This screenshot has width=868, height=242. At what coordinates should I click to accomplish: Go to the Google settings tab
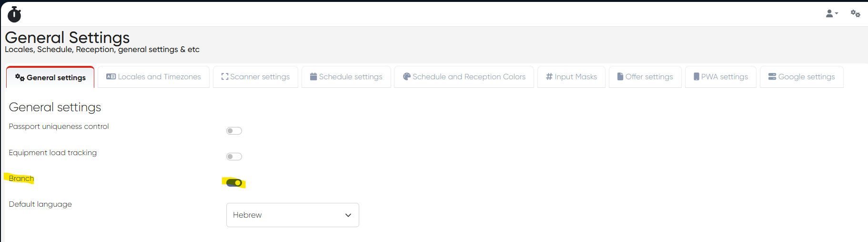(x=801, y=77)
